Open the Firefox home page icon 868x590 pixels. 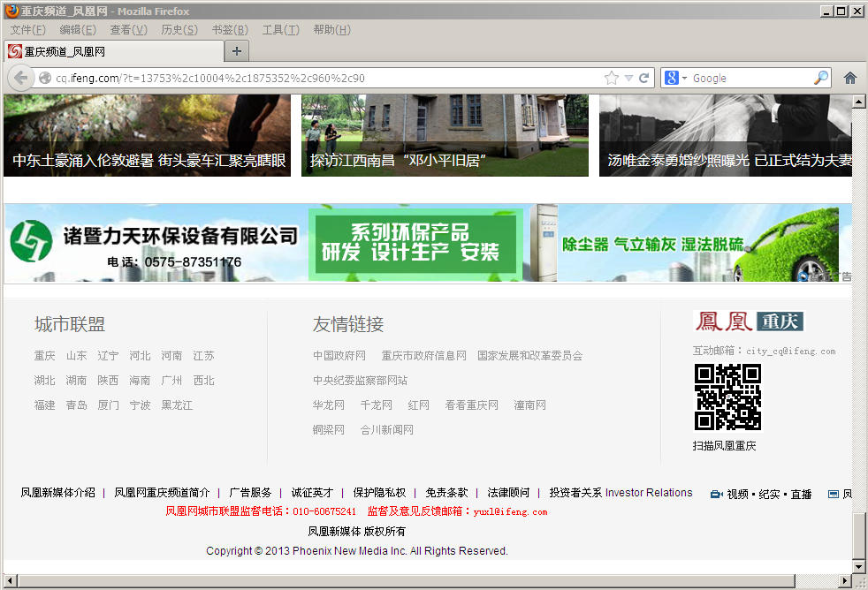(x=850, y=78)
